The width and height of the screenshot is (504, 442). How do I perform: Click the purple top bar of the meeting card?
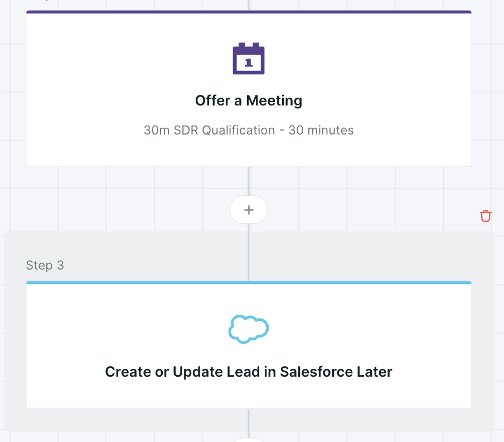pos(249,12)
